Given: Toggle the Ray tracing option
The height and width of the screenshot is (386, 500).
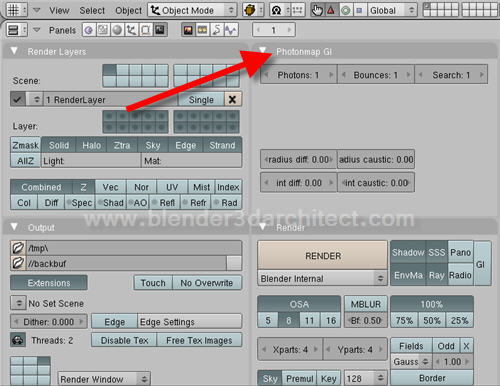Looking at the screenshot, I should (437, 275).
